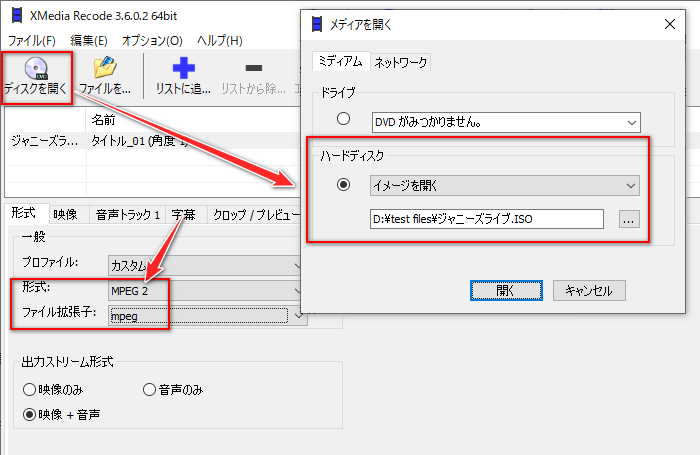Image resolution: width=700 pixels, height=455 pixels.
Task: Switch to the 字幕 tab
Action: pyautogui.click(x=183, y=214)
